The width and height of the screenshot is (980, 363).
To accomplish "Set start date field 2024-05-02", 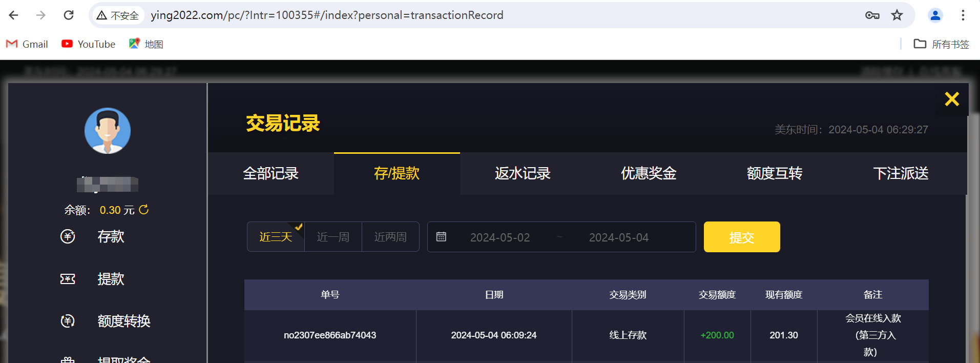I will point(500,237).
